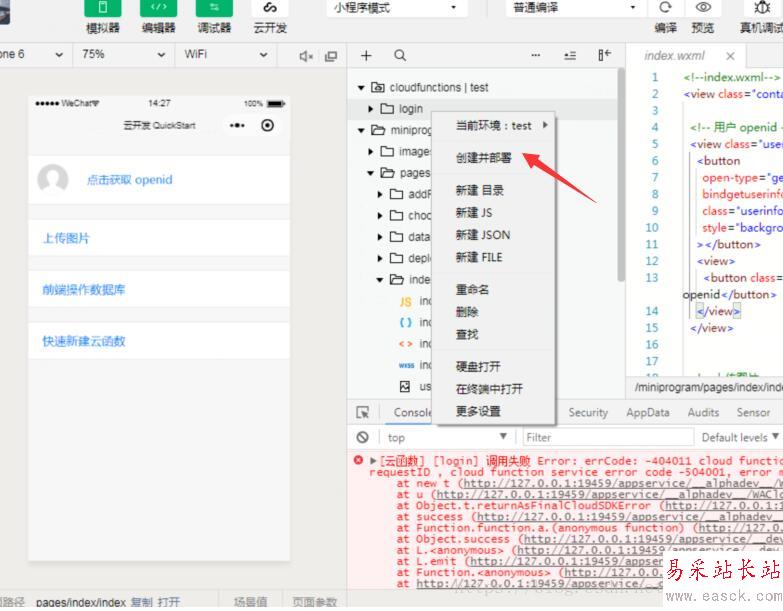Click the file tree sort/format icon
The width and height of the screenshot is (783, 611).
[570, 55]
